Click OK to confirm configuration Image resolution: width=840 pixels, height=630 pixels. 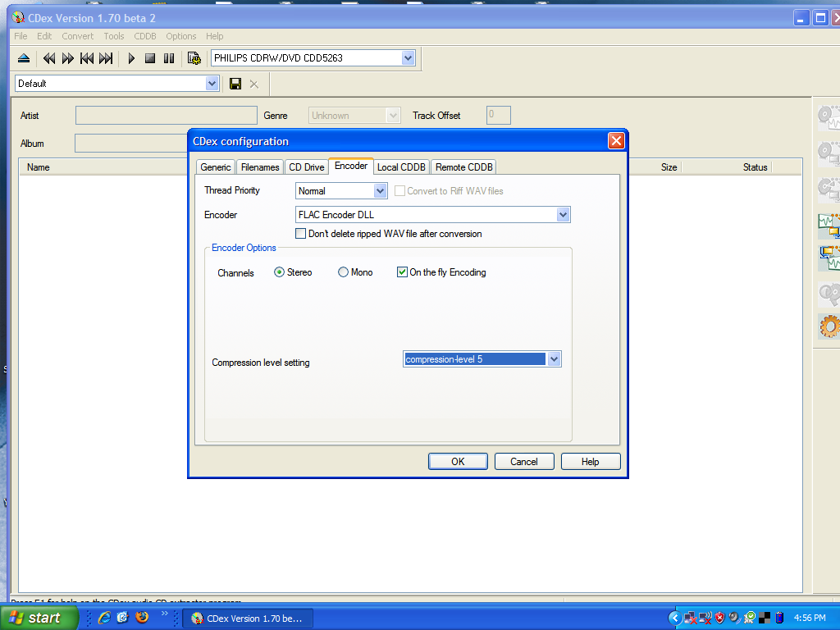(x=458, y=462)
